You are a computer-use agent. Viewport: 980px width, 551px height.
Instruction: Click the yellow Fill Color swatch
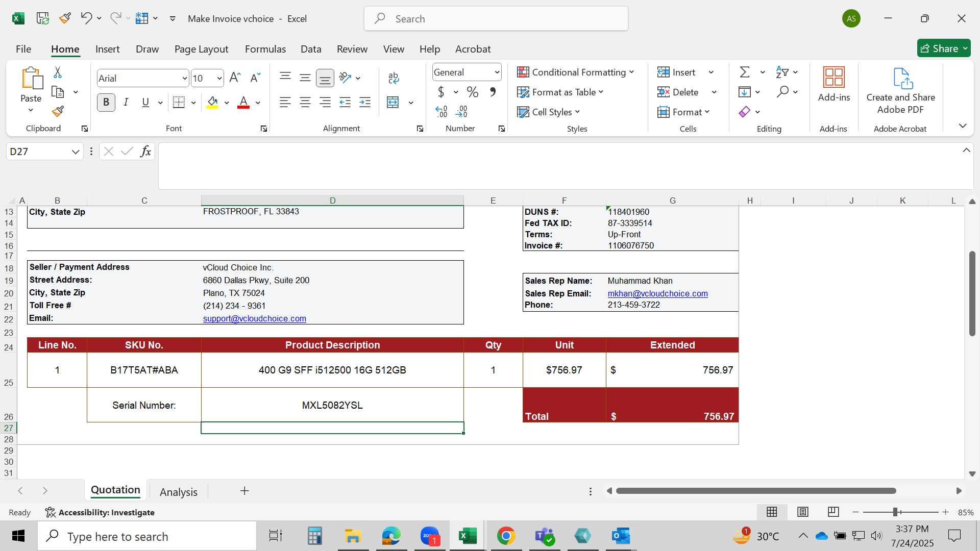[213, 103]
